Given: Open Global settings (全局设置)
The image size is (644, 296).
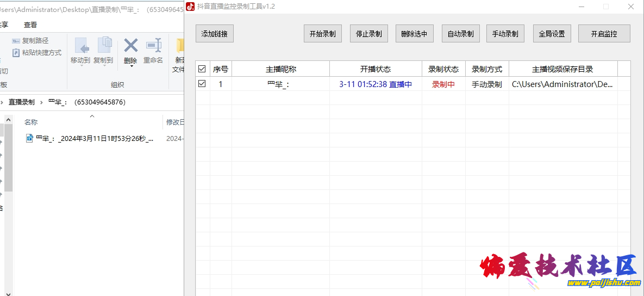Looking at the screenshot, I should click(552, 34).
